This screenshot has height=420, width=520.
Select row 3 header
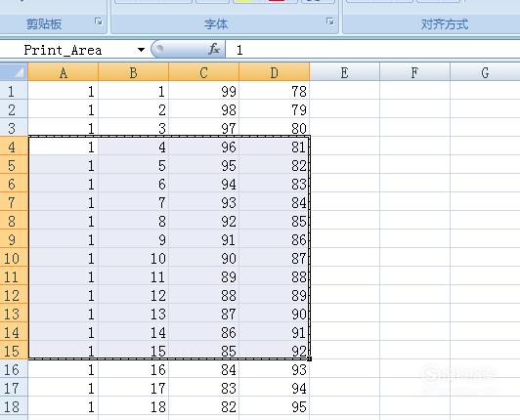tap(14, 128)
